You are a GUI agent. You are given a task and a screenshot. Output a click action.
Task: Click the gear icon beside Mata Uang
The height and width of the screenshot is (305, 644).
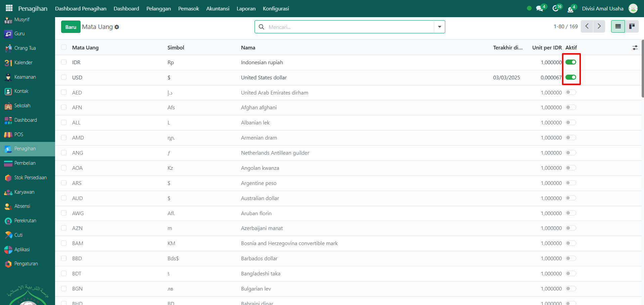pos(117,27)
